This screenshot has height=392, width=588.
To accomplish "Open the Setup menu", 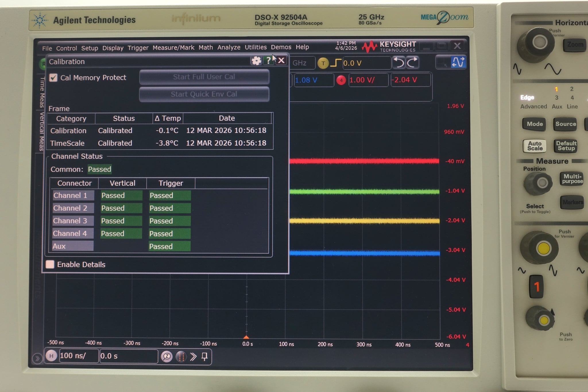I will click(x=90, y=48).
